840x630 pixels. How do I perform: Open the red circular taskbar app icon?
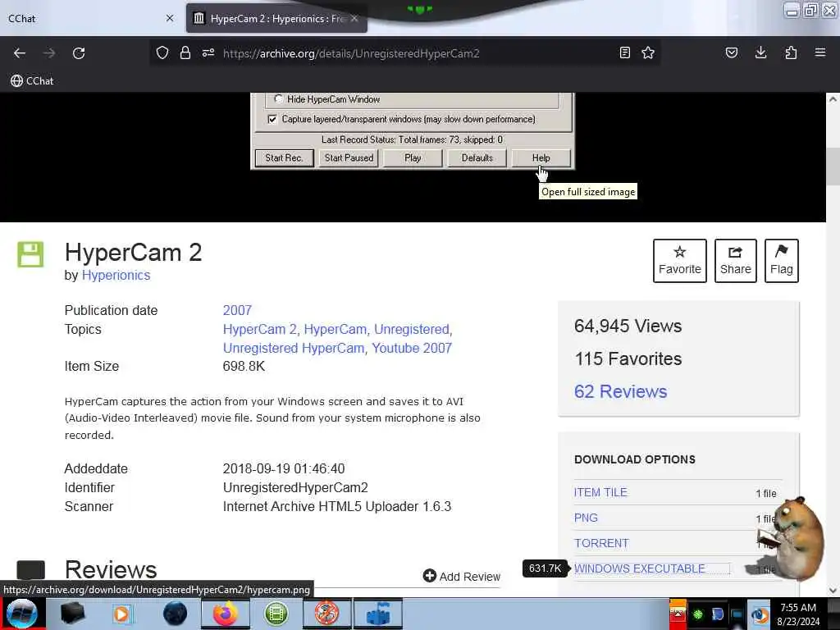[x=326, y=614]
